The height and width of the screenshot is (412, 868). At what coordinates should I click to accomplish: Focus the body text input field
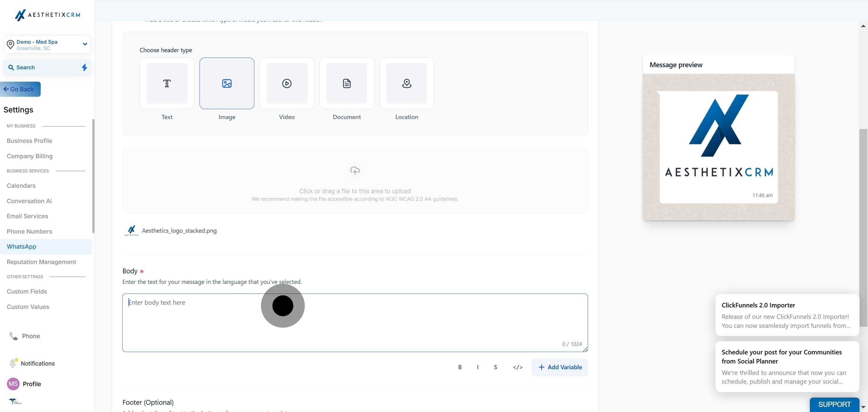coord(355,323)
